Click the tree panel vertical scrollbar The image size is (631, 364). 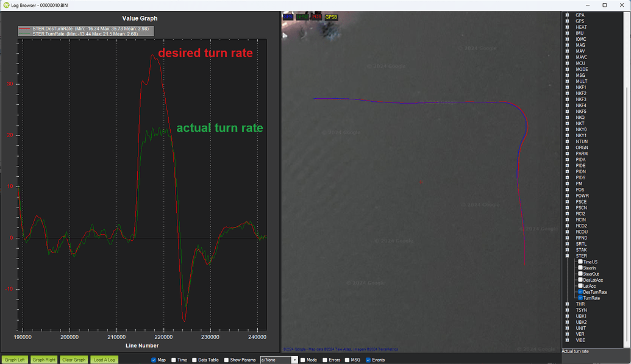tap(626, 183)
